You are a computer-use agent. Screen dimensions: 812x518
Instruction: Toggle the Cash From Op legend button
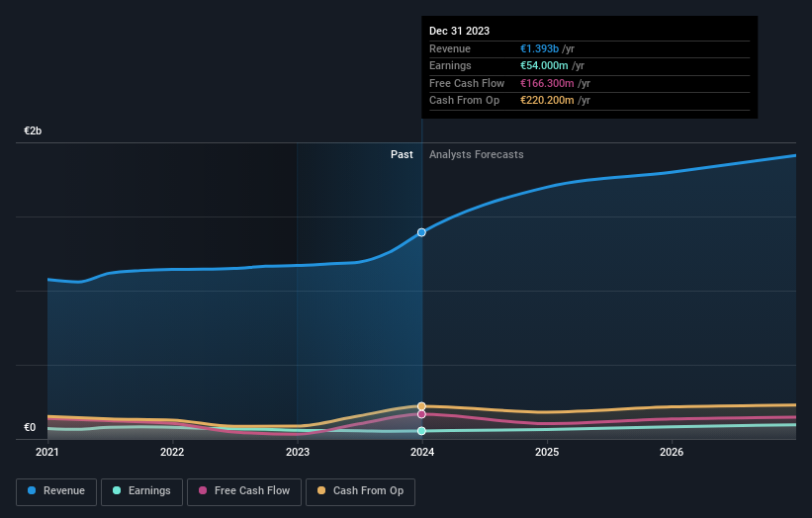[x=360, y=491]
